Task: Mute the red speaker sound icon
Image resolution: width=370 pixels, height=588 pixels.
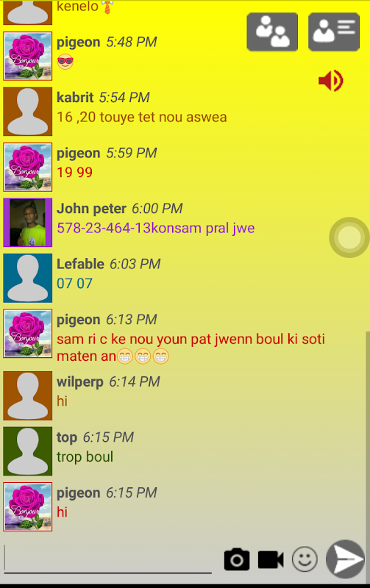Action: [x=330, y=81]
